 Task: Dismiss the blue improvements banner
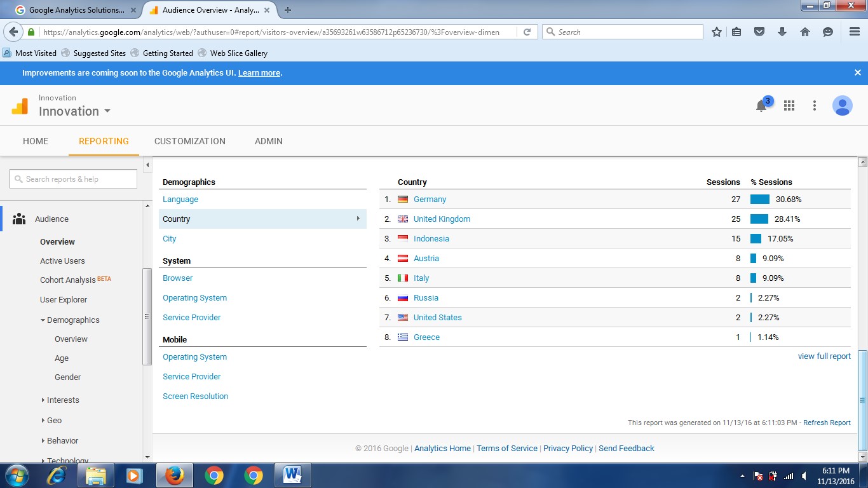point(857,72)
